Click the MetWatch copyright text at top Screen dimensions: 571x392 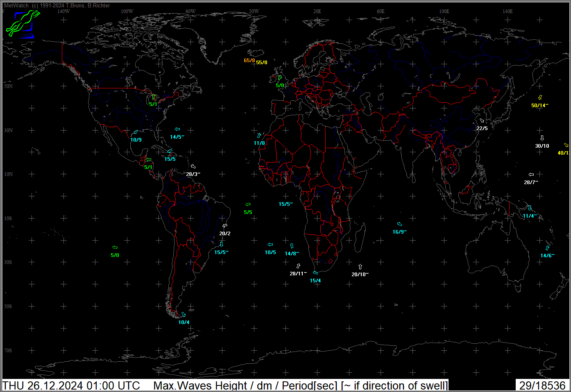[57, 6]
